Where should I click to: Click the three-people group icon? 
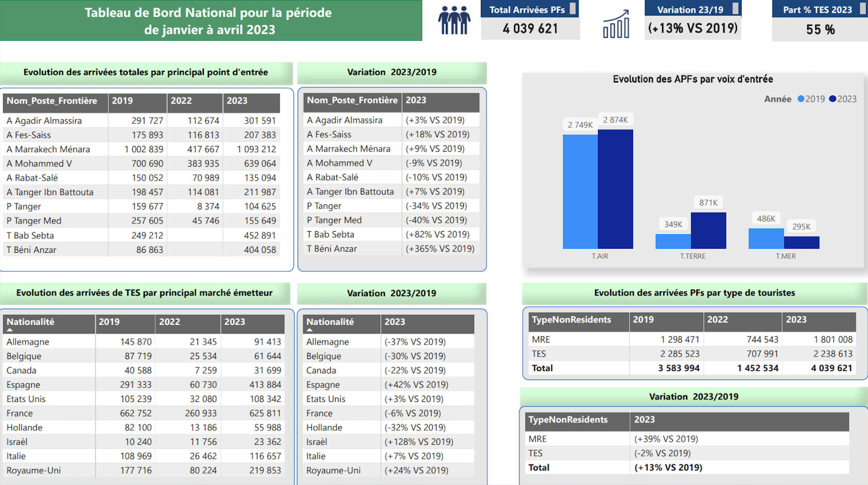click(x=454, y=21)
